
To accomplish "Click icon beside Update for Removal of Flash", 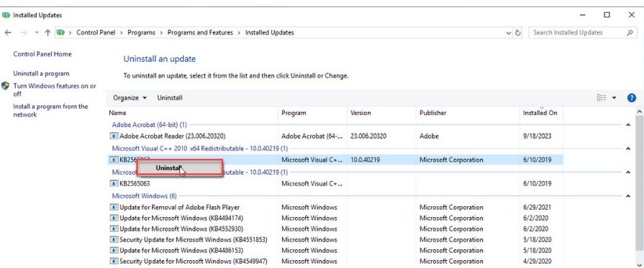I will click(x=114, y=207).
